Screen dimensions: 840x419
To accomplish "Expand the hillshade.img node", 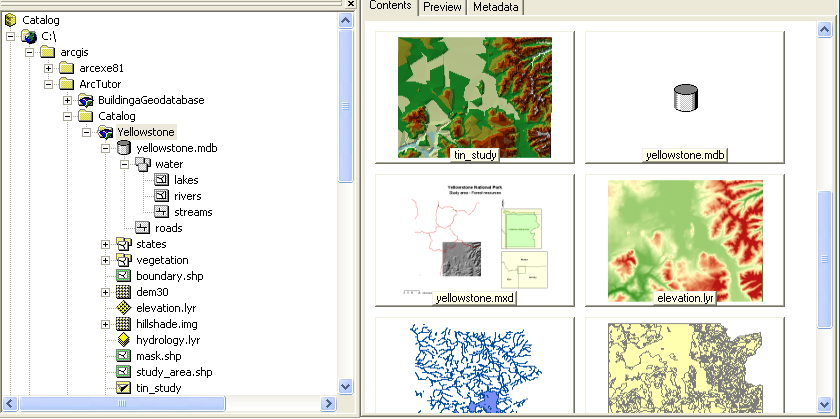I will point(106,324).
